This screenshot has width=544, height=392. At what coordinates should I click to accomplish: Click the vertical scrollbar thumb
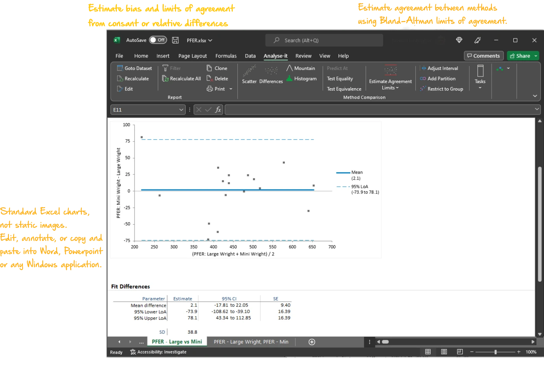click(x=540, y=224)
